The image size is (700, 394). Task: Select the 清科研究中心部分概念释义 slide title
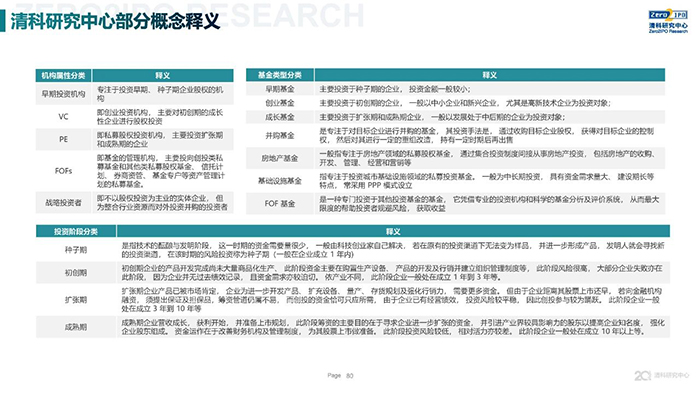click(x=115, y=21)
